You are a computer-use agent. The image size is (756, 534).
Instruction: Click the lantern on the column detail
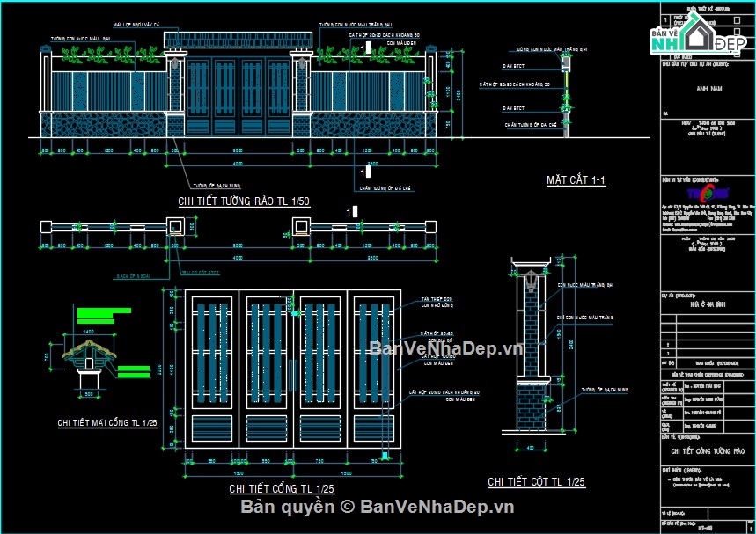click(x=532, y=282)
